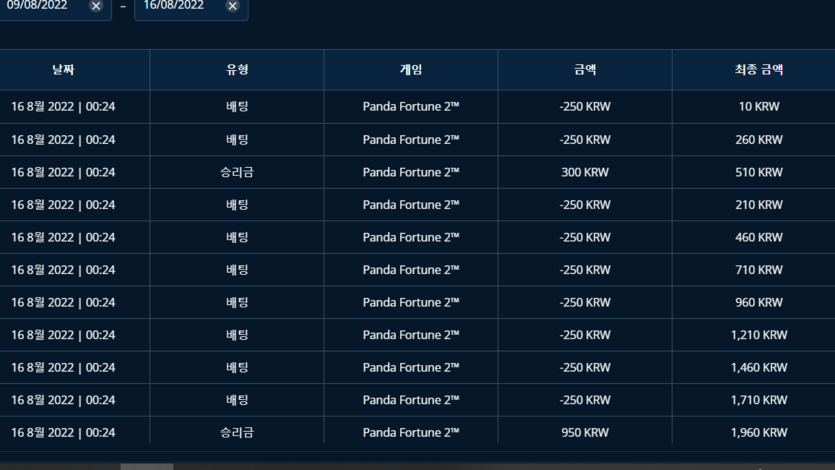Clear the 09/08/2022 start date
The image size is (835, 470).
(x=96, y=6)
